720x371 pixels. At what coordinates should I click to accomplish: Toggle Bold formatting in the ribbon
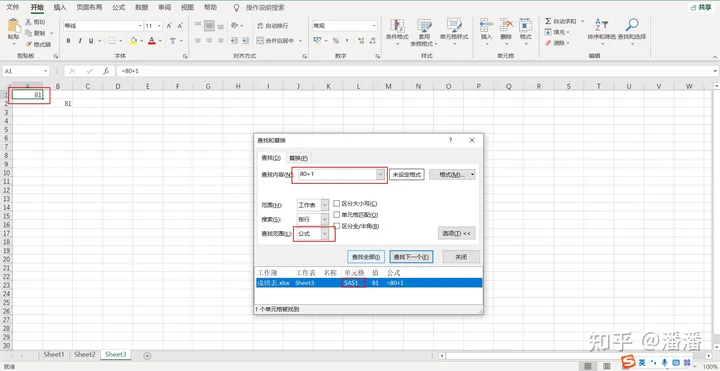tap(68, 41)
